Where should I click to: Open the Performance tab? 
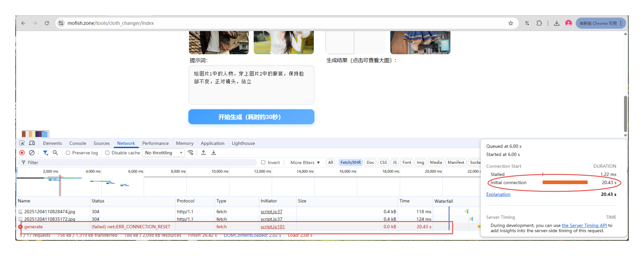(155, 143)
